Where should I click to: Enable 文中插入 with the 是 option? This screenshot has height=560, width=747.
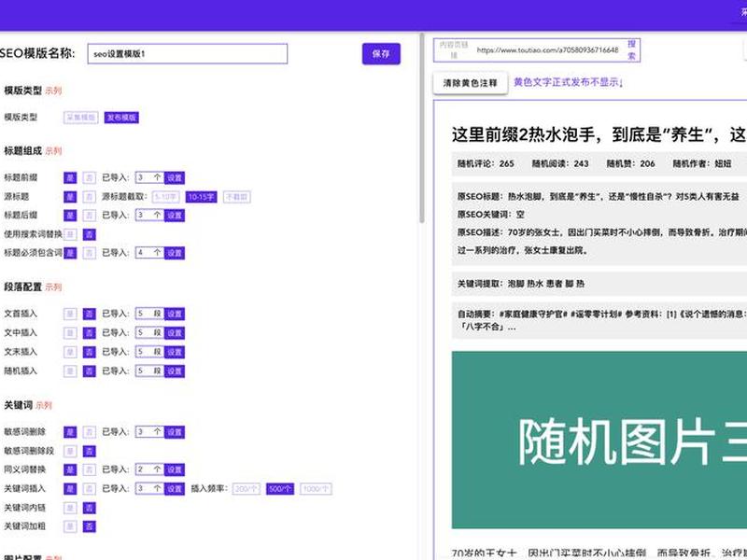click(70, 333)
